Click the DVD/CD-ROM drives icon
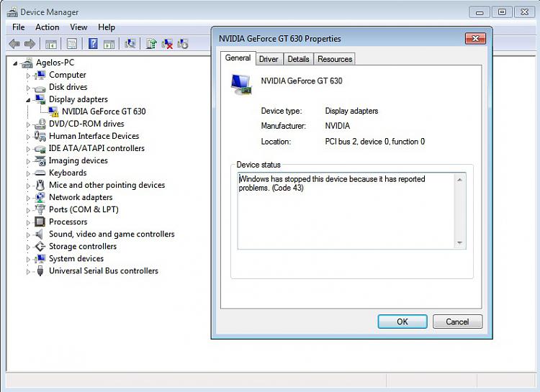Viewport: 540px width, 392px height. pyautogui.click(x=40, y=124)
